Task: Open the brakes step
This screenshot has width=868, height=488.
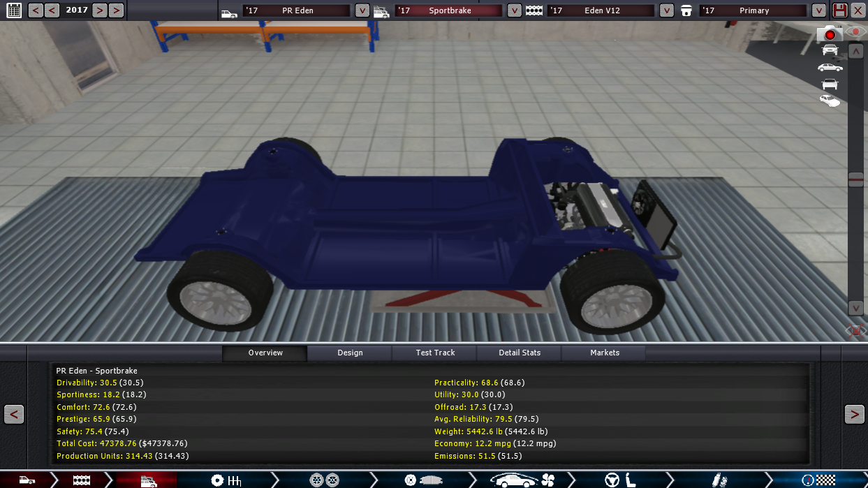Action: pos(425,480)
